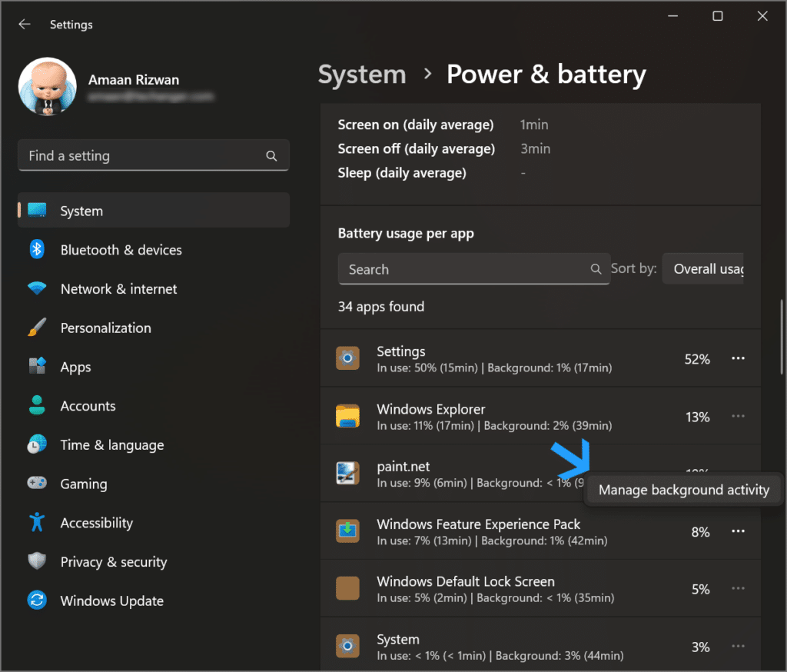Image resolution: width=787 pixels, height=672 pixels.
Task: Focus the Find a setting field
Action: (x=154, y=155)
